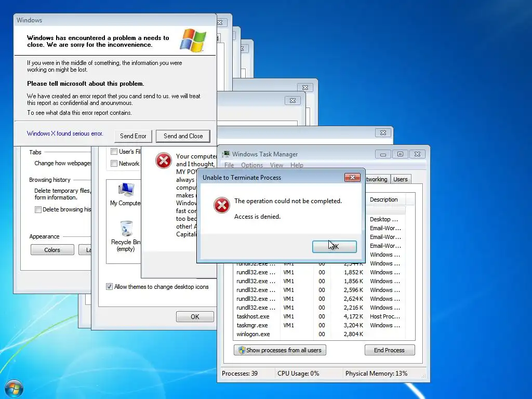This screenshot has width=532, height=399.
Task: Open the Windows X found serious error link
Action: (x=65, y=134)
